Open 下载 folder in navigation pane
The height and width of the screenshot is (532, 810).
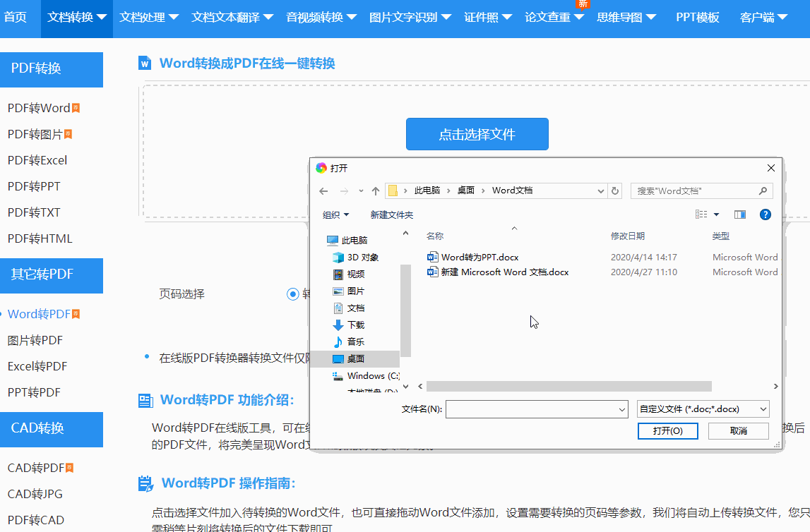349,325
